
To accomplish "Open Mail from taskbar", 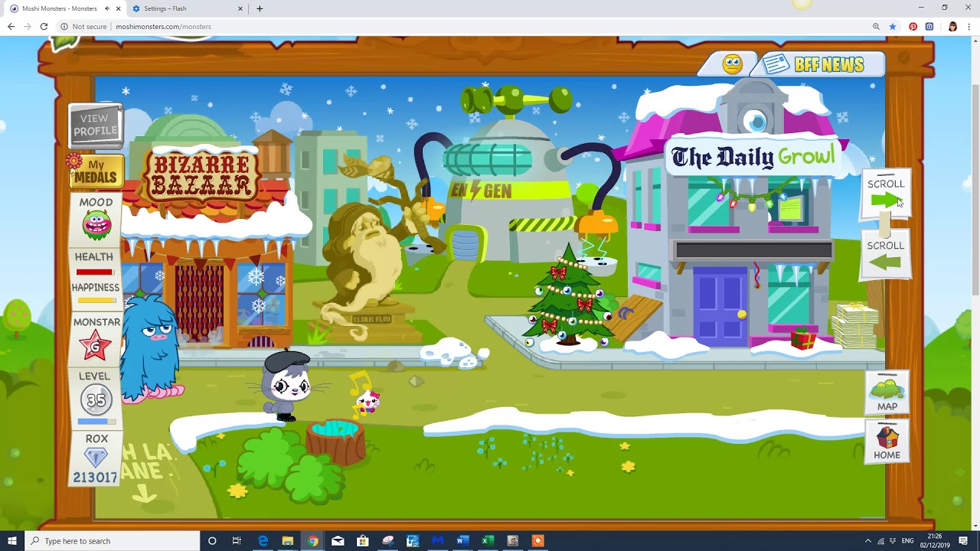I will click(x=338, y=541).
